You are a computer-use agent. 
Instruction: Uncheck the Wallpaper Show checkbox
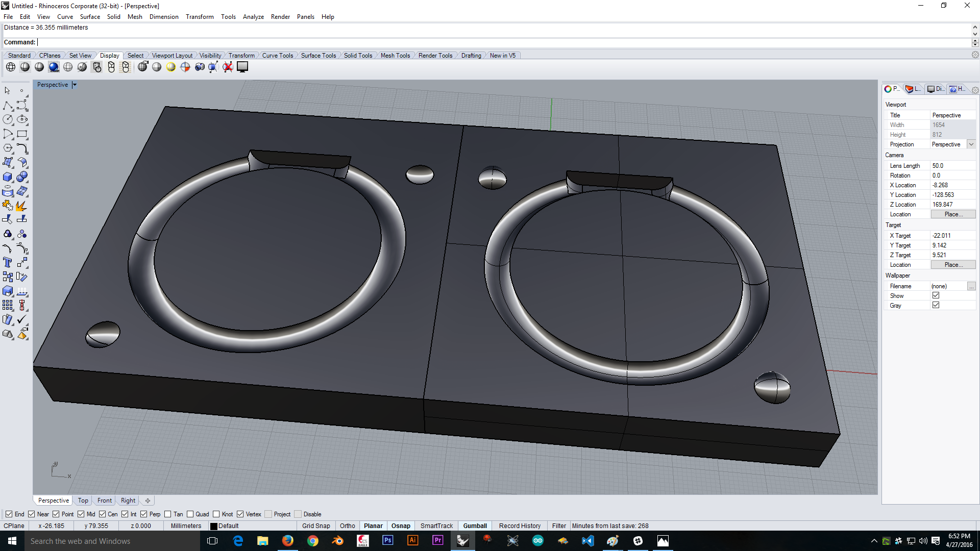click(x=936, y=295)
